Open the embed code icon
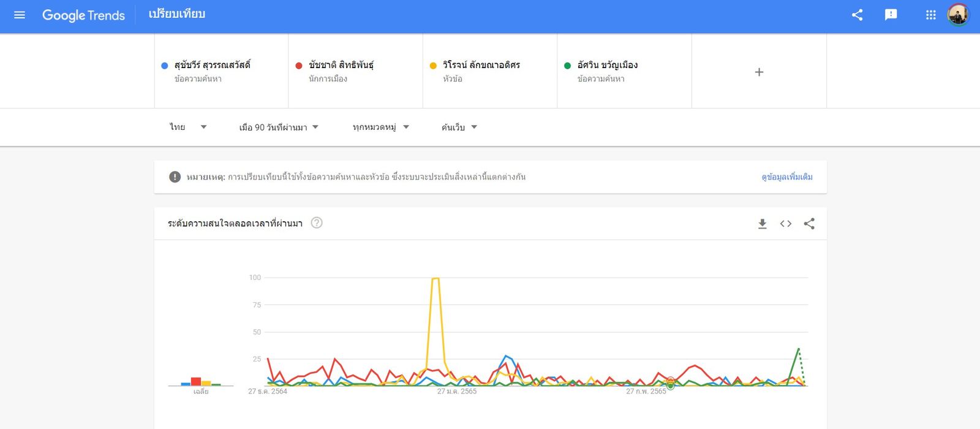980x429 pixels. click(786, 224)
